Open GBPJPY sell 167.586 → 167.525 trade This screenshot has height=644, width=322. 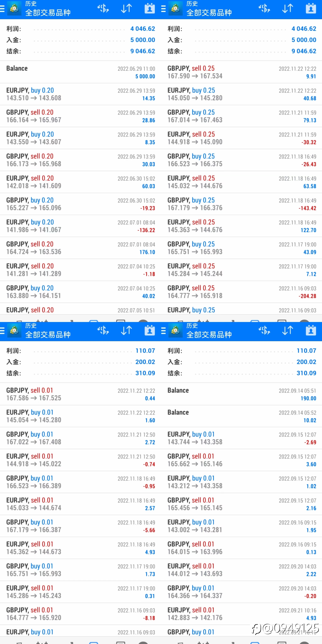pyautogui.click(x=80, y=394)
